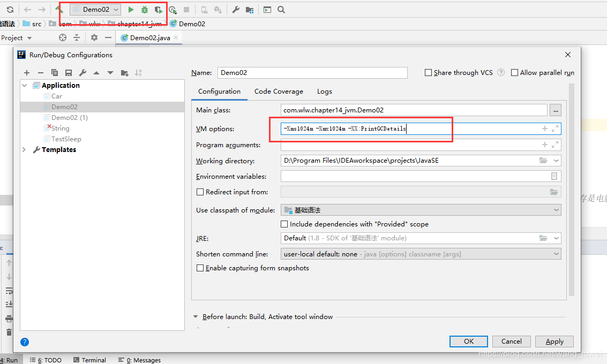Sort configurations alphabetically icon
607x364 pixels.
138,73
